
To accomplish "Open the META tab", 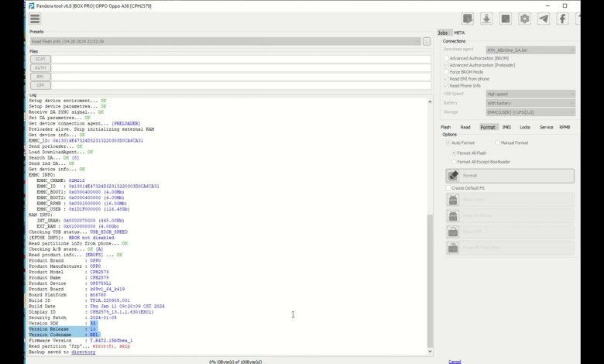I will pyautogui.click(x=459, y=33).
